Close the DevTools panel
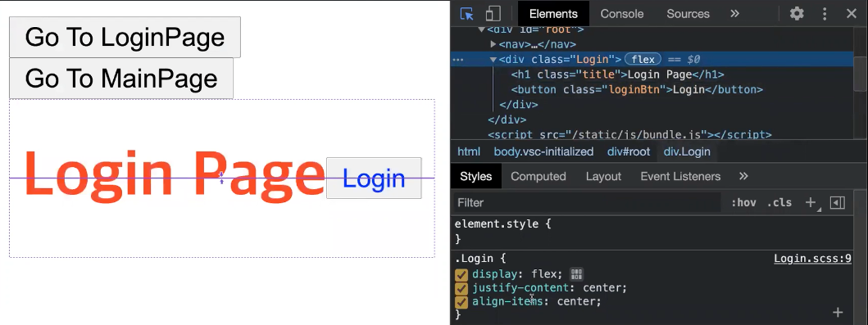 point(852,14)
